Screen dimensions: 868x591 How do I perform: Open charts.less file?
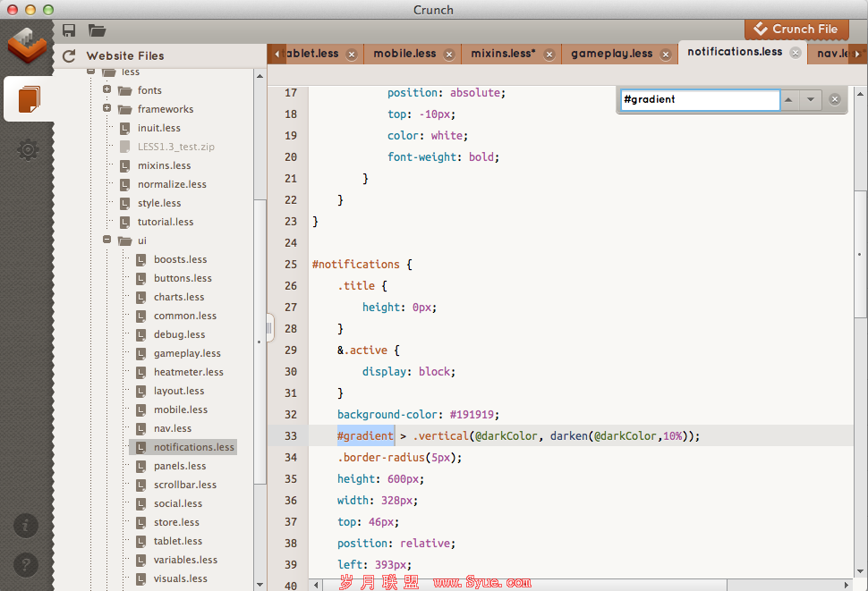pos(179,298)
